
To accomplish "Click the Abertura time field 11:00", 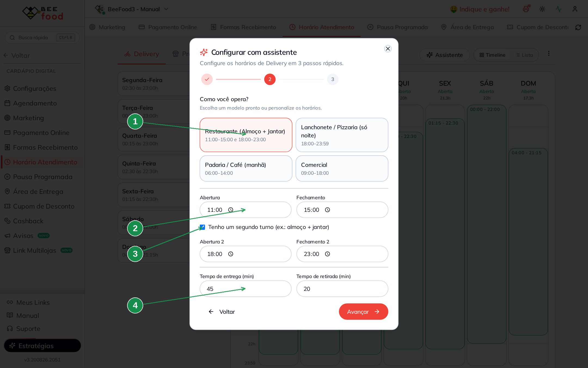I will (246, 210).
